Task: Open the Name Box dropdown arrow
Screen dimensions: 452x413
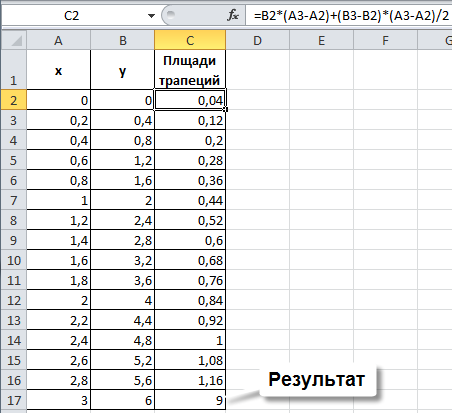Action: 151,16
